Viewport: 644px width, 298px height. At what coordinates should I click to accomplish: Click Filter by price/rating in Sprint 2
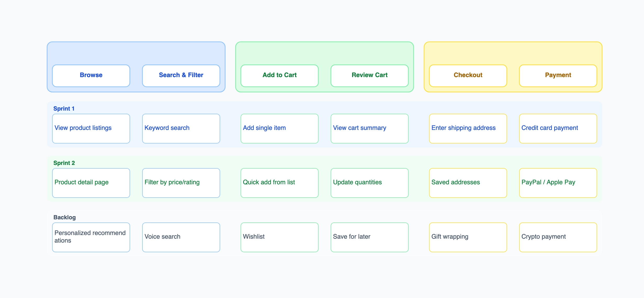point(181,182)
